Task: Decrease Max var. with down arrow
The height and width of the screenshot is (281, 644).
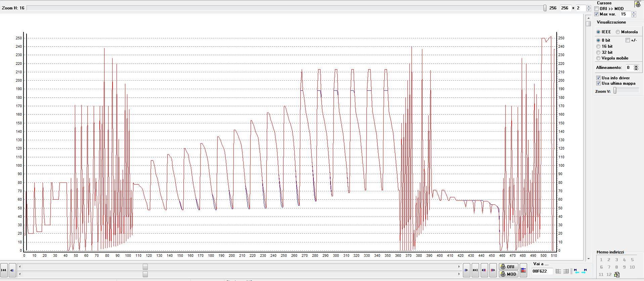Action: (634, 16)
